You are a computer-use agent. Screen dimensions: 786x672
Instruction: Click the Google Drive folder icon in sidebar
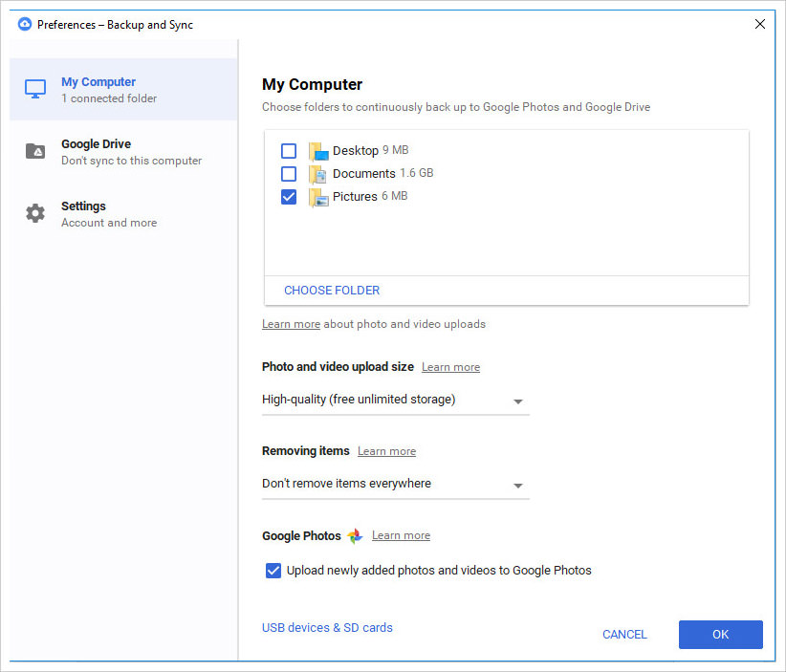[35, 151]
